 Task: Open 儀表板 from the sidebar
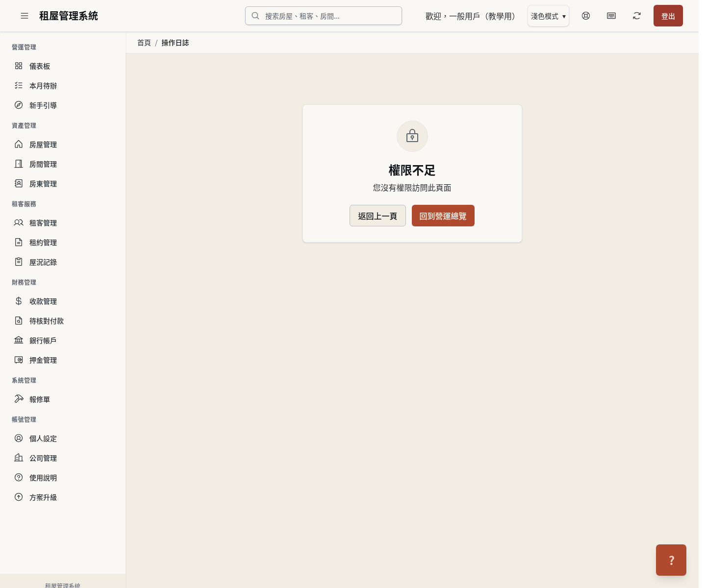(63, 66)
